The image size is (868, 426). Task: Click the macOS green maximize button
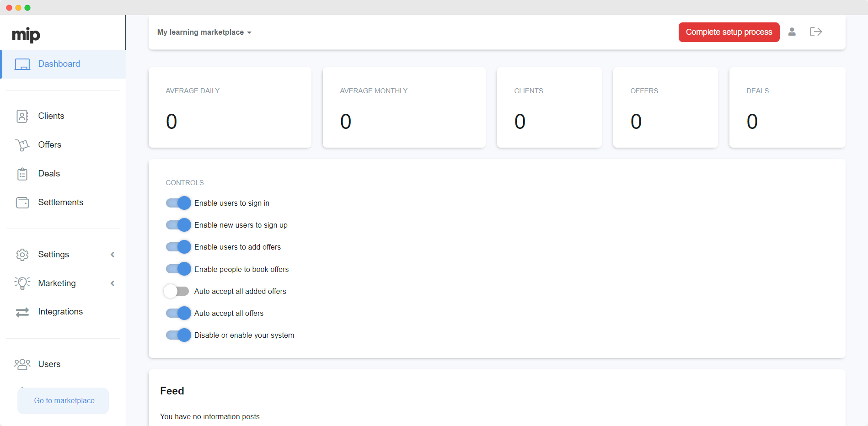click(x=27, y=8)
